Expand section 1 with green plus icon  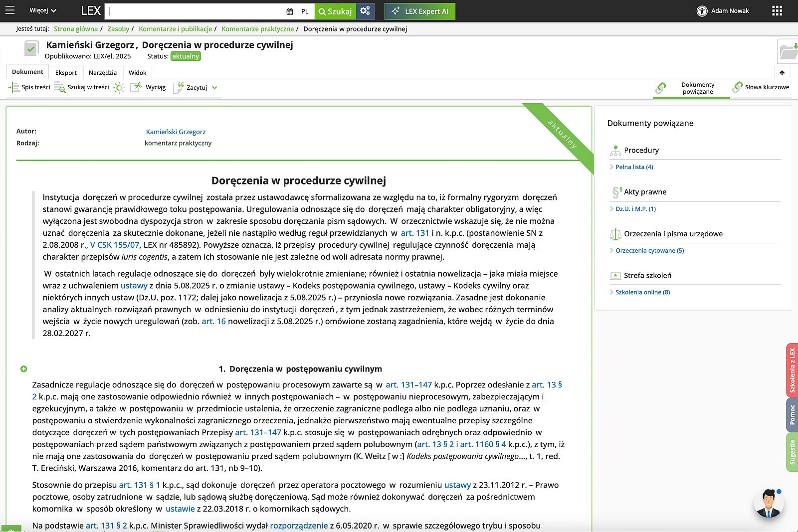23,369
